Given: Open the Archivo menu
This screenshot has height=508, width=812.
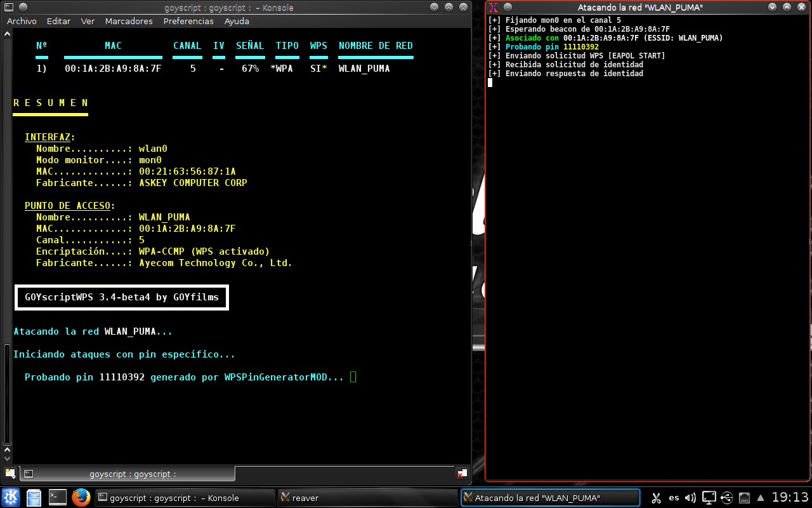Looking at the screenshot, I should point(22,21).
